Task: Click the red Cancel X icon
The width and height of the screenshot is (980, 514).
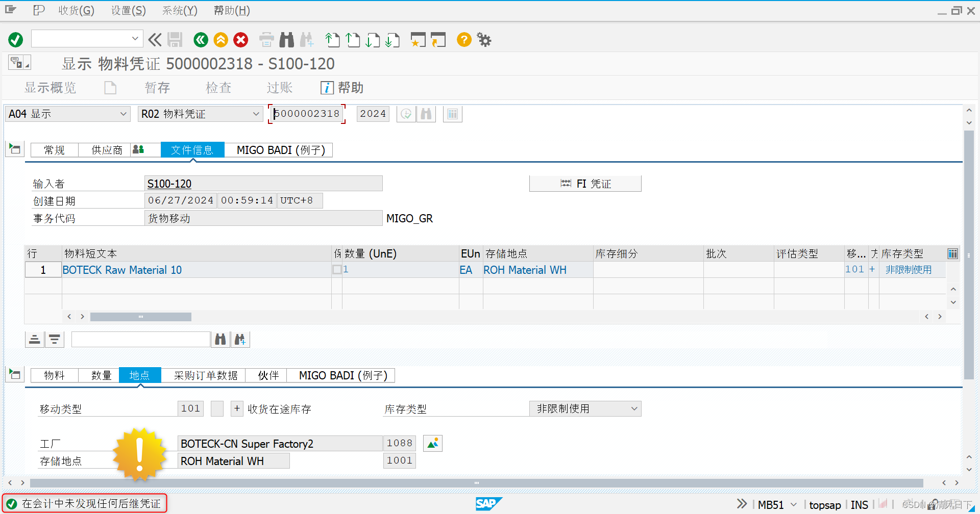Action: point(241,39)
